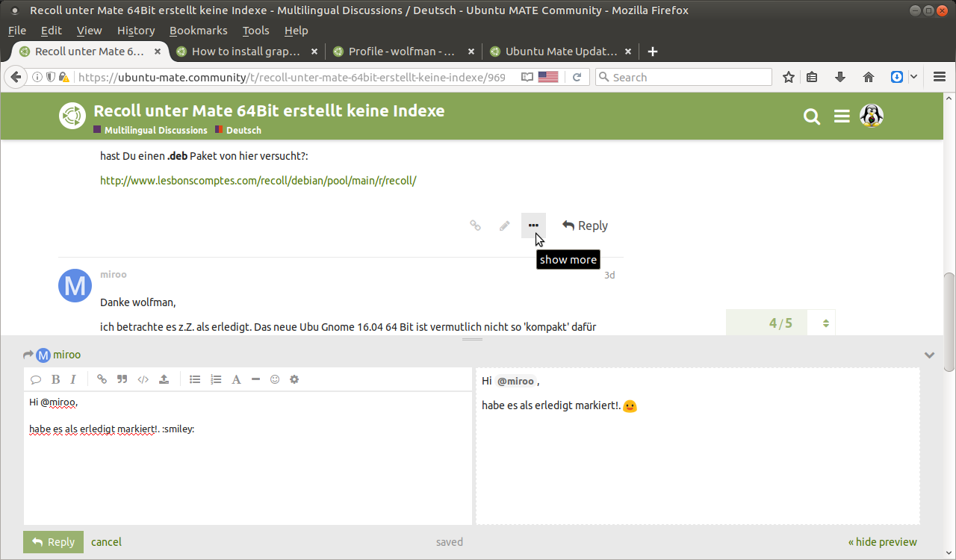The image size is (956, 560).
Task: Collapse the composer with the chevron
Action: 929,355
